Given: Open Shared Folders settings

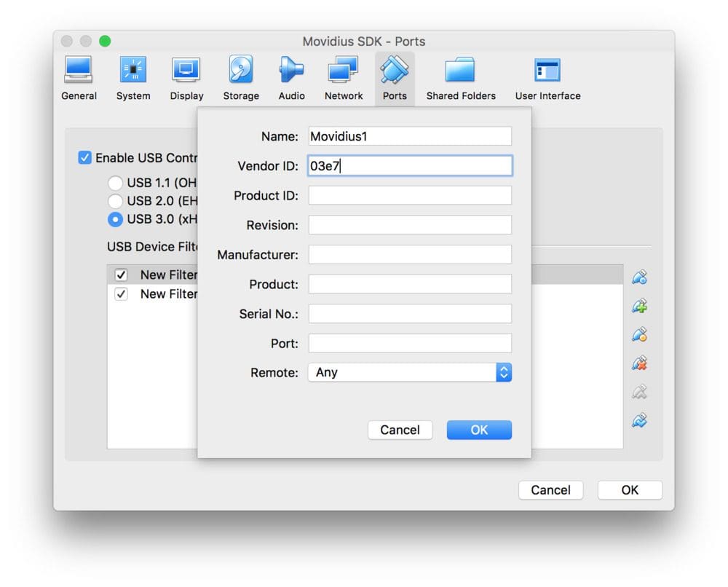Looking at the screenshot, I should 461,77.
